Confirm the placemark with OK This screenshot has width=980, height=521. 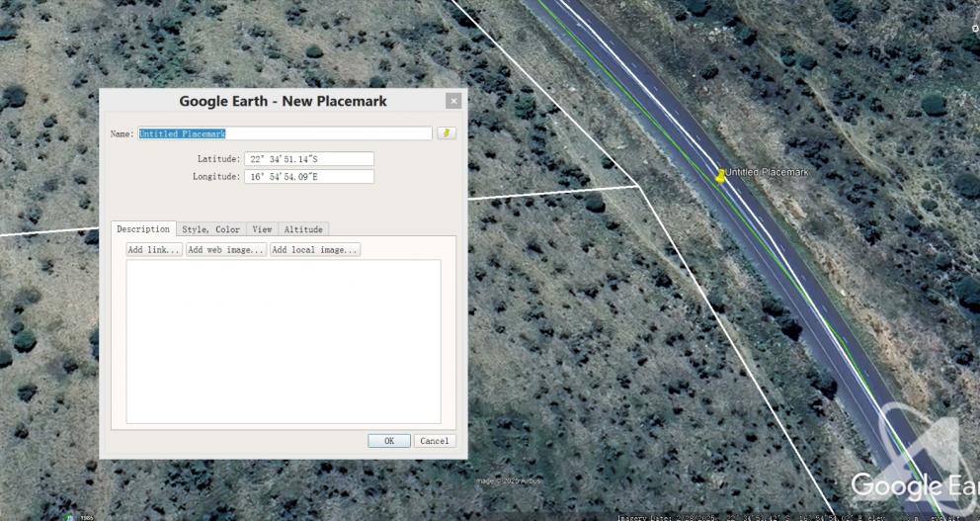pos(388,441)
